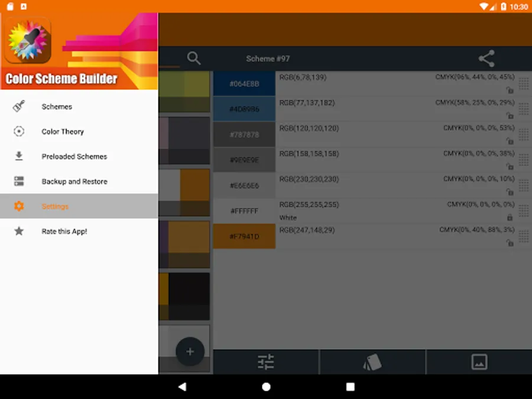This screenshot has height=399, width=532.
Task: Share Scheme #97
Action: click(x=486, y=59)
